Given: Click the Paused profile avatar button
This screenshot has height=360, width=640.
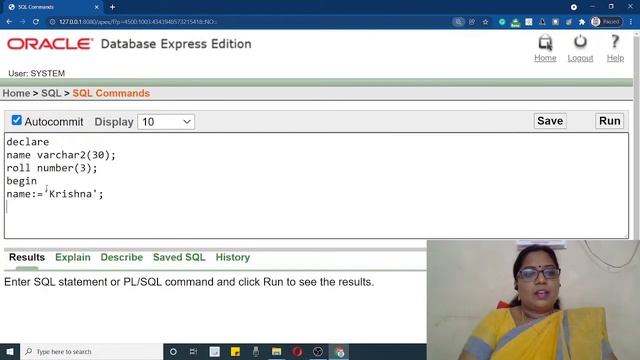Looking at the screenshot, I should pos(607,22).
